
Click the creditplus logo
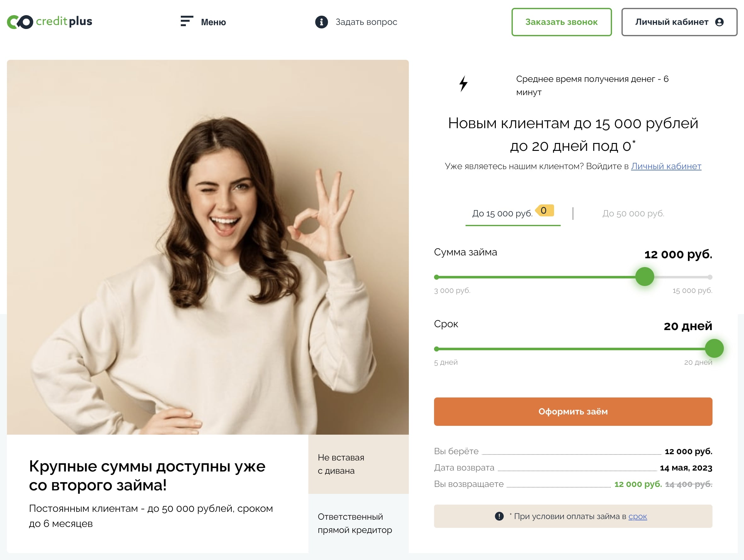tap(49, 22)
